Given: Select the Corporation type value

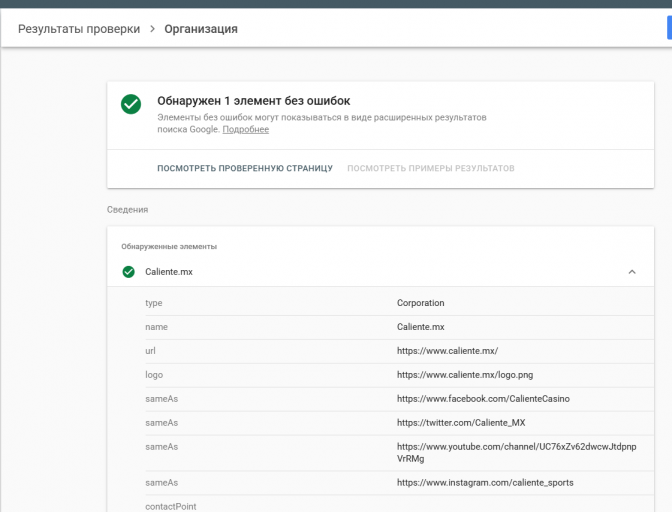Looking at the screenshot, I should (x=420, y=303).
